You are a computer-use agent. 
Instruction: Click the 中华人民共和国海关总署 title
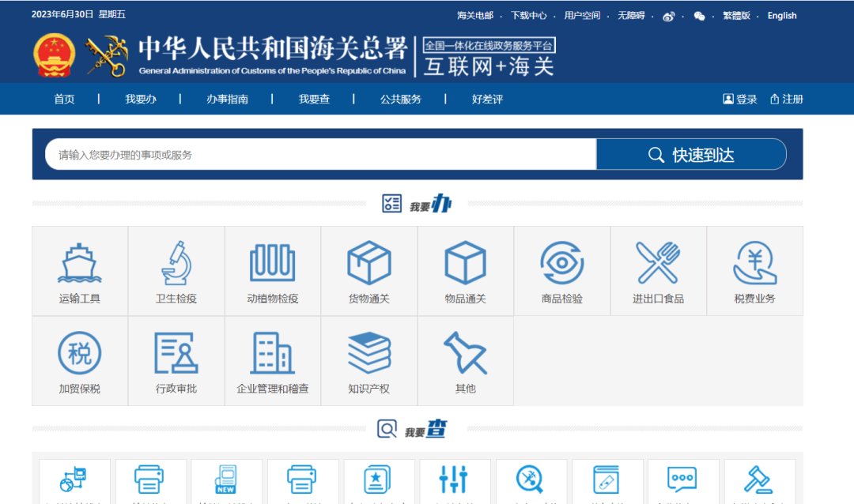click(x=272, y=49)
